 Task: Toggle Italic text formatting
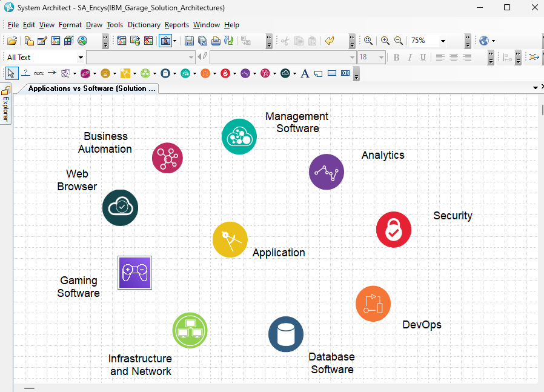[x=410, y=57]
